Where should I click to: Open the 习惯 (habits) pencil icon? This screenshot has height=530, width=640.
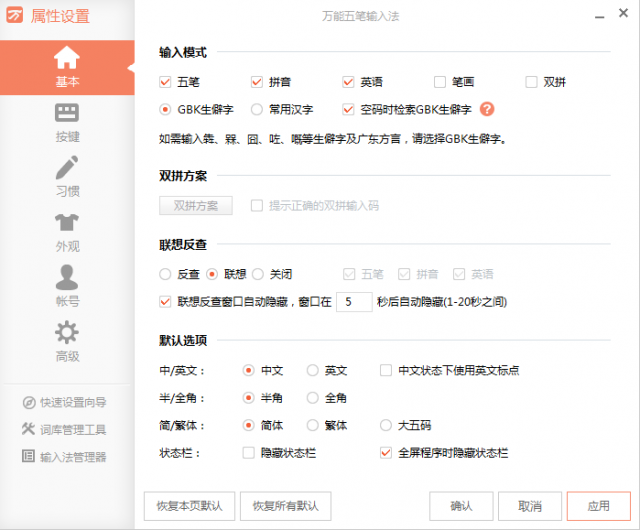pos(67,167)
